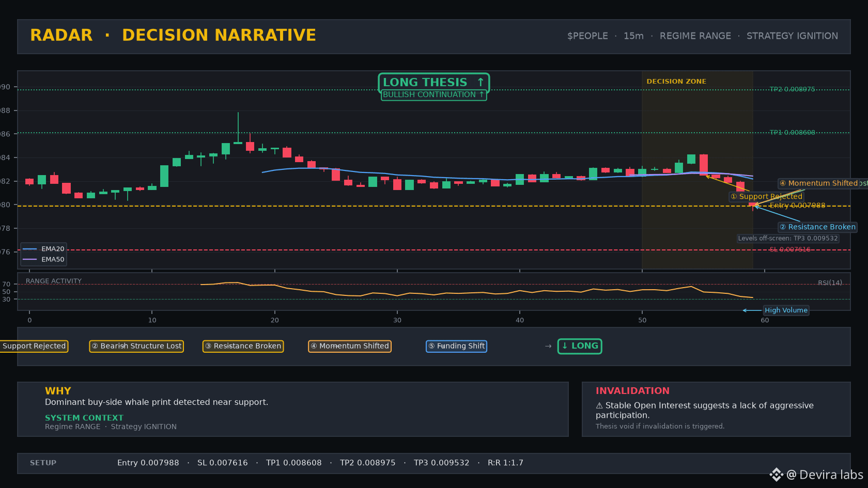Select the green LONG decision badge
This screenshot has width=868, height=488.
coord(580,346)
